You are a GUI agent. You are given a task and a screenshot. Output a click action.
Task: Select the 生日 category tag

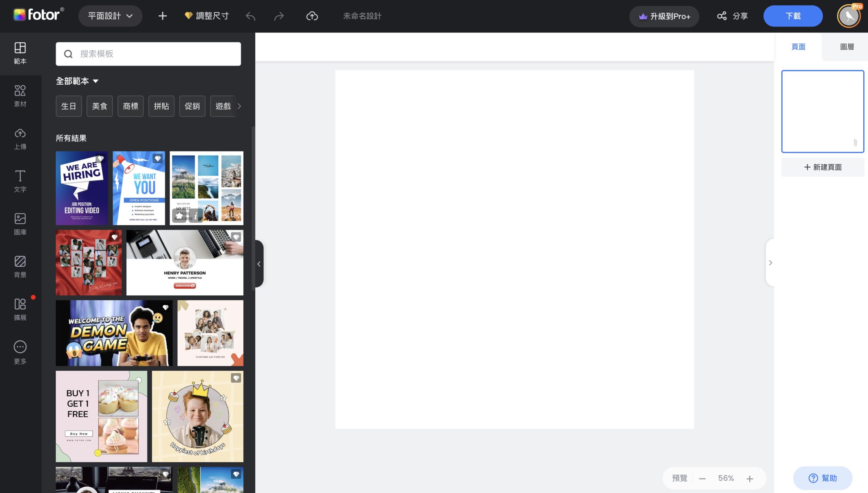tap(68, 106)
